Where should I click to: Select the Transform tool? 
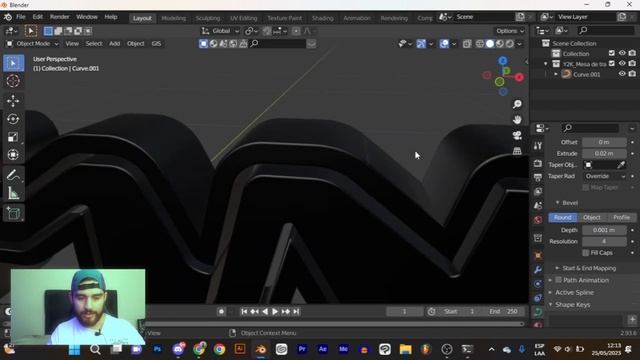coord(13,155)
